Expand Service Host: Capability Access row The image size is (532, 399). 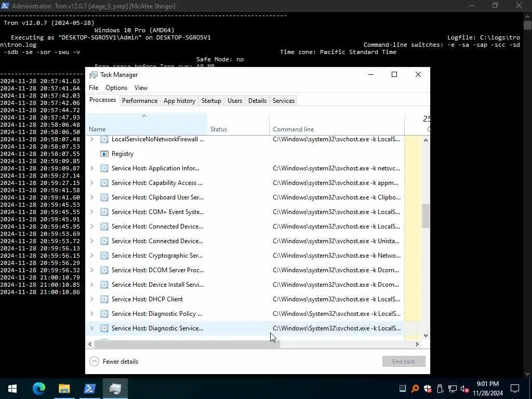(x=91, y=183)
